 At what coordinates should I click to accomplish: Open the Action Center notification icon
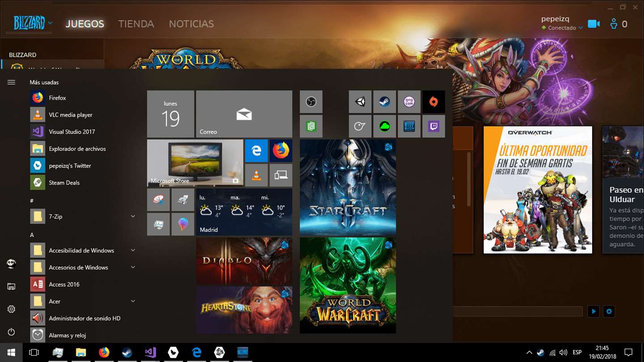pyautogui.click(x=628, y=352)
